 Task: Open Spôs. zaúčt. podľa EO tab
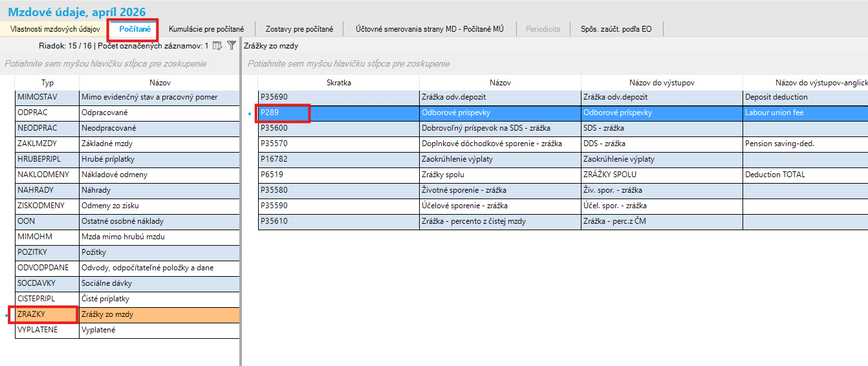tap(616, 29)
